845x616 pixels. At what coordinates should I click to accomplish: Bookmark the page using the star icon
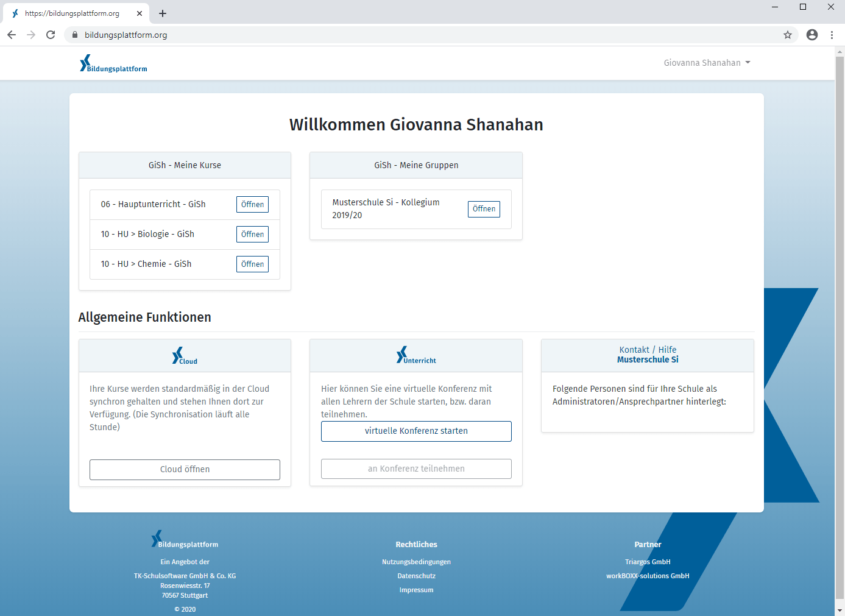(x=787, y=35)
